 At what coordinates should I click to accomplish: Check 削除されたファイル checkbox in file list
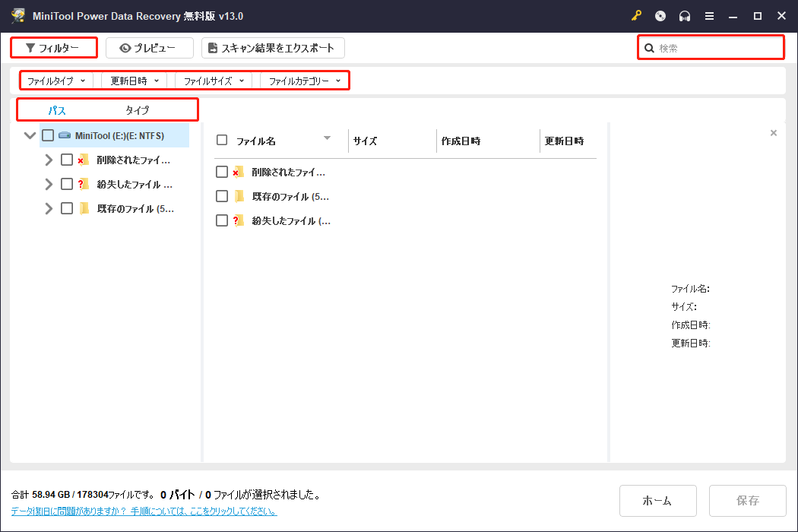(222, 172)
